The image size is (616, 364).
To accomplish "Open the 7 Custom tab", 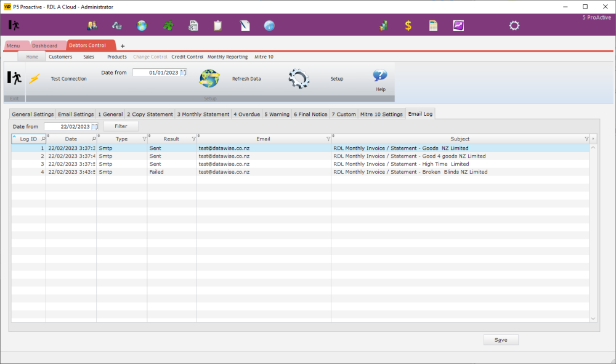I will coord(344,115).
